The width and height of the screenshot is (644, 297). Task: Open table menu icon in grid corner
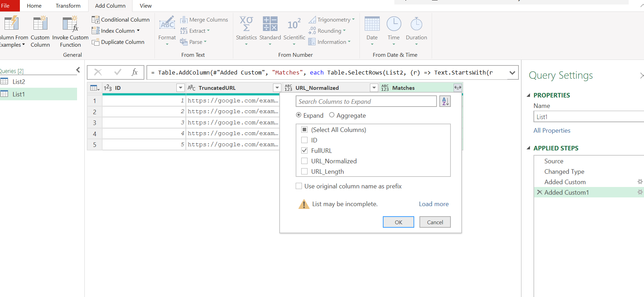pos(95,88)
